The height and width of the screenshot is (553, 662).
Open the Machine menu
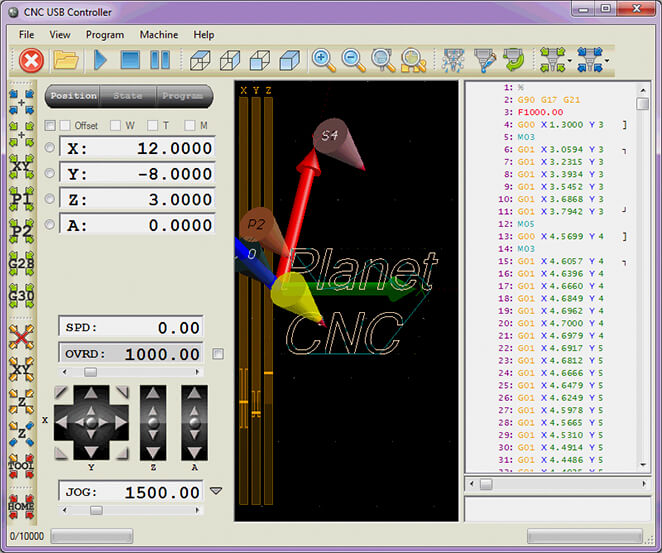pyautogui.click(x=159, y=35)
